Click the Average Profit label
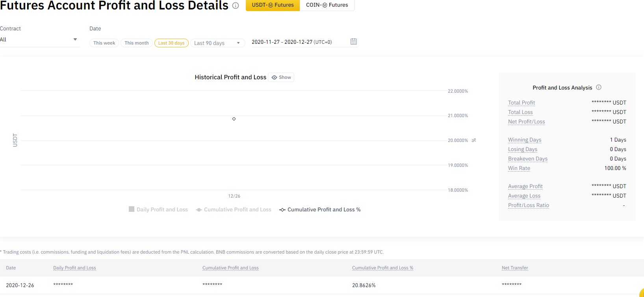Viewport: 644px width, 297px height. click(525, 186)
